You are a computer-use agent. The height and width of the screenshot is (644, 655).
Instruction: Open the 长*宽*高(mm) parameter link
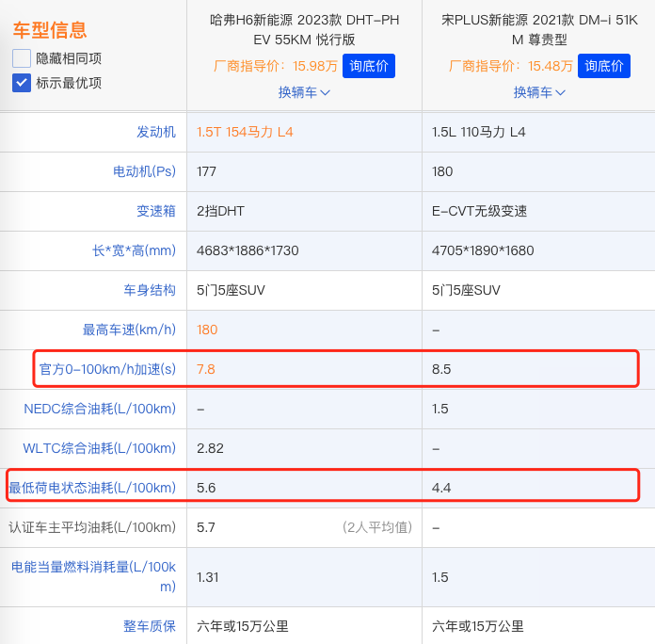[134, 250]
